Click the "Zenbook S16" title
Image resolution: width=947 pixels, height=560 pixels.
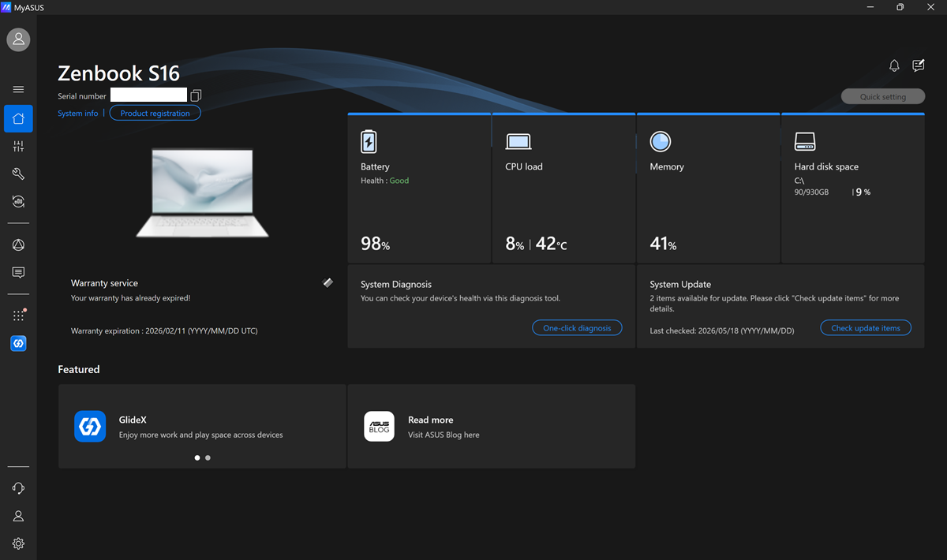[119, 73]
